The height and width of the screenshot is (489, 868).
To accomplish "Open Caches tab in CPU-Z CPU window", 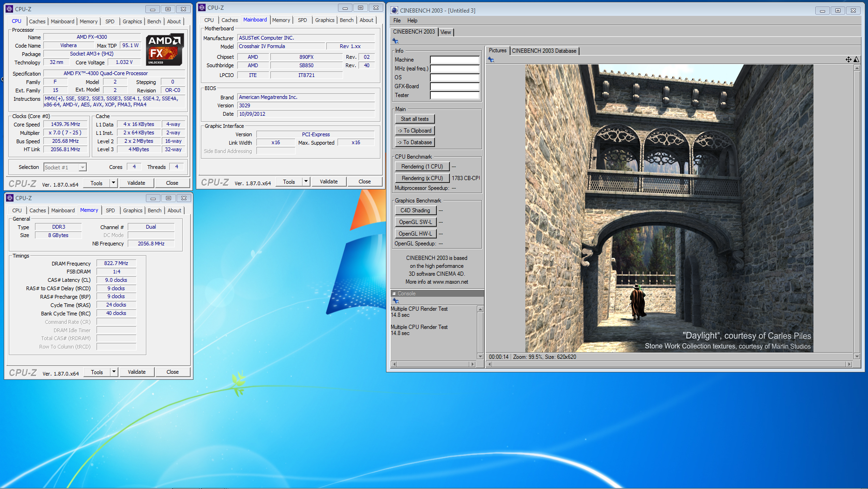I will (x=37, y=21).
